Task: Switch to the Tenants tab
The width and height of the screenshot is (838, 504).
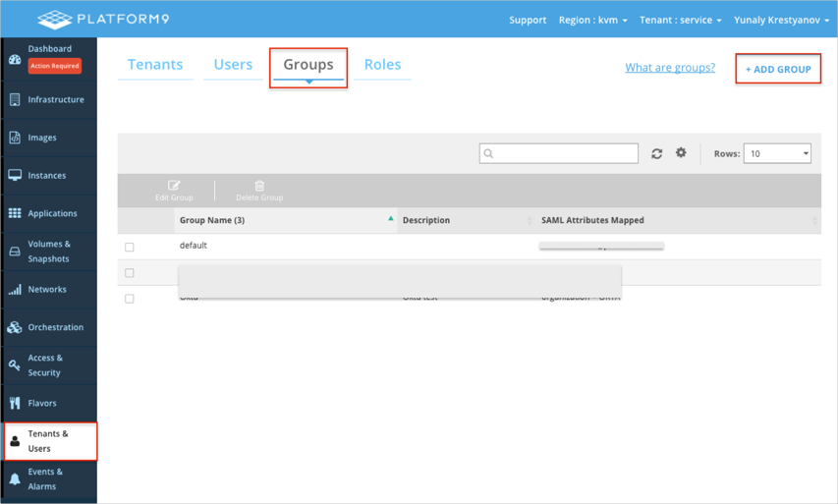Action: (155, 65)
